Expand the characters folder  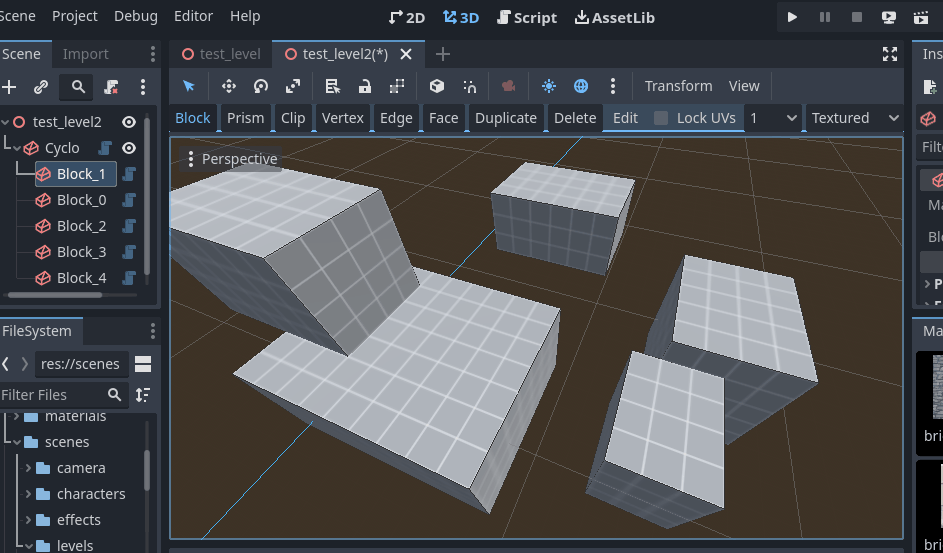[28, 493]
